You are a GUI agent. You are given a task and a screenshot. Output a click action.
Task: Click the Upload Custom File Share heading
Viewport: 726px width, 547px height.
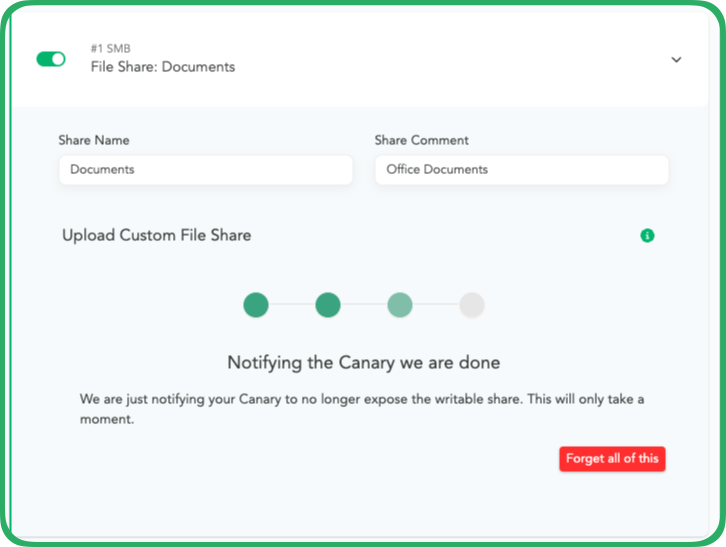click(x=156, y=236)
